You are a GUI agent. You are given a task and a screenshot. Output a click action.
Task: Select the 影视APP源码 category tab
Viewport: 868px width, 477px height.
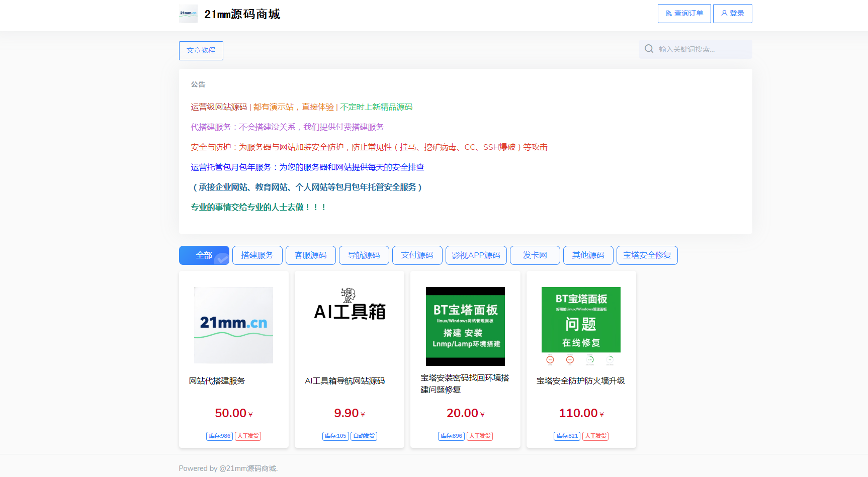click(476, 255)
